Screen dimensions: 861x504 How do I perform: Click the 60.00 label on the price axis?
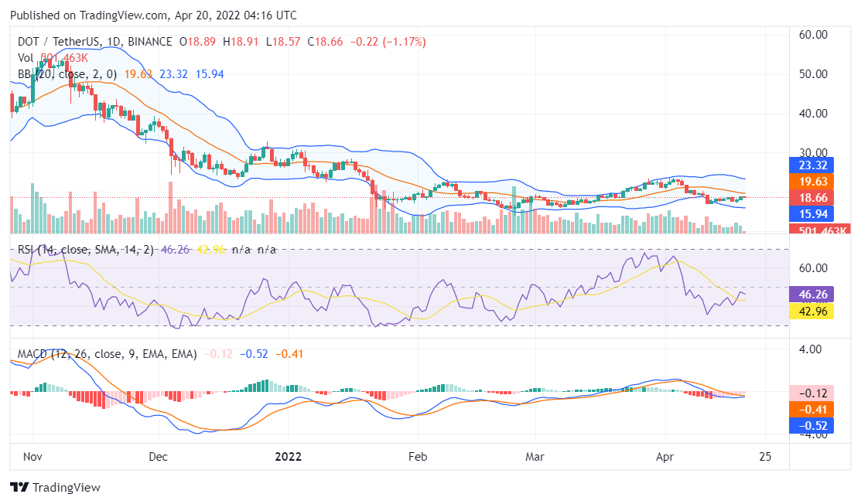coord(813,35)
